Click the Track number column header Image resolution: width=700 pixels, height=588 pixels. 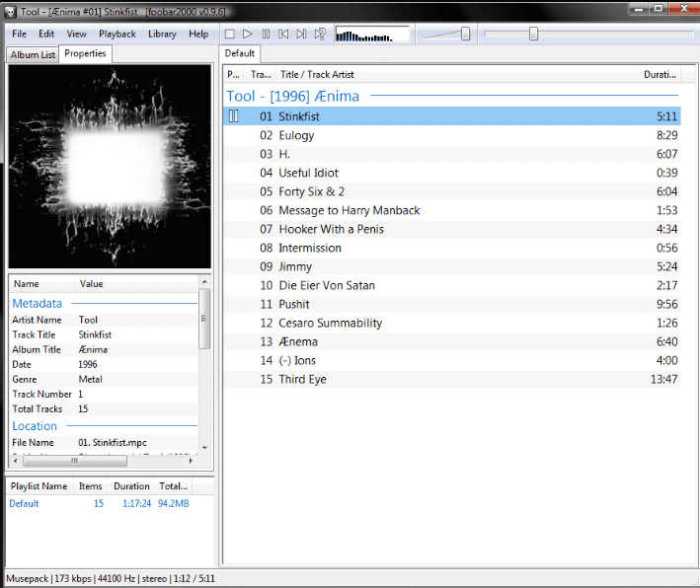point(261,75)
